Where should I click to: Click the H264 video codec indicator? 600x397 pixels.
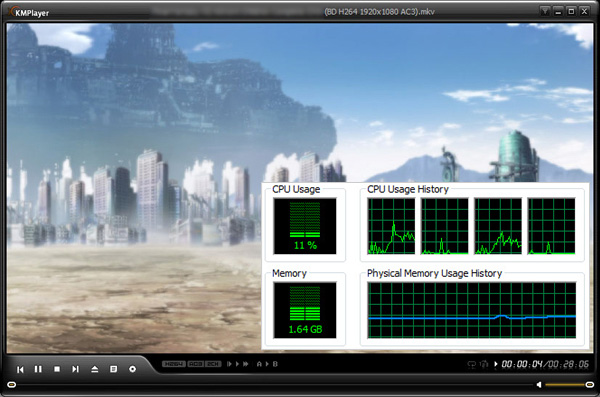pos(174,364)
